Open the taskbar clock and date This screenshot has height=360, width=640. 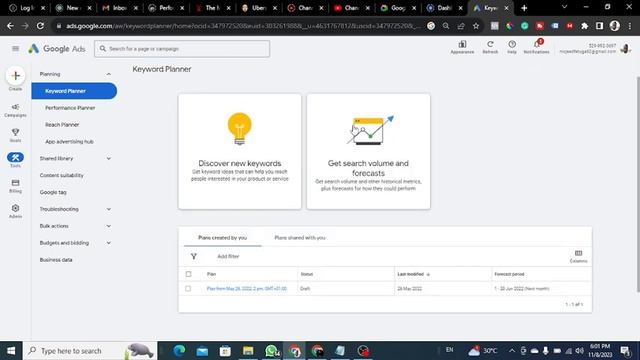click(600, 351)
